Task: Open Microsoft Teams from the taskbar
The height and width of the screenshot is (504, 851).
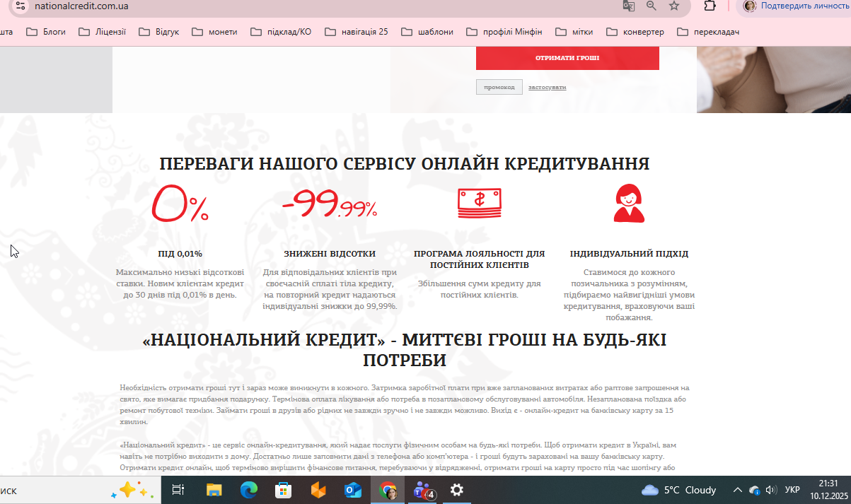Action: pyautogui.click(x=424, y=490)
